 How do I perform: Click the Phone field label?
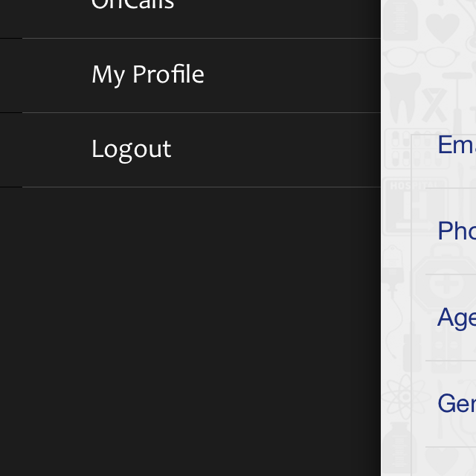457,231
